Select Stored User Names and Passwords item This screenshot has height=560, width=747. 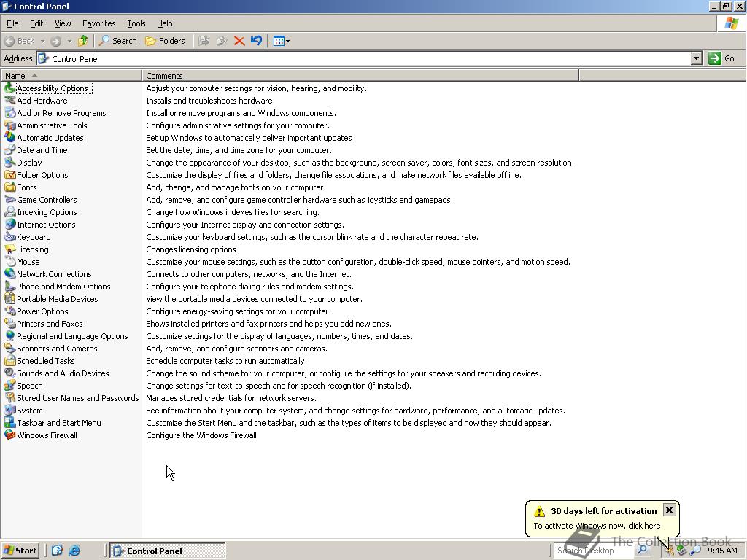[77, 397]
